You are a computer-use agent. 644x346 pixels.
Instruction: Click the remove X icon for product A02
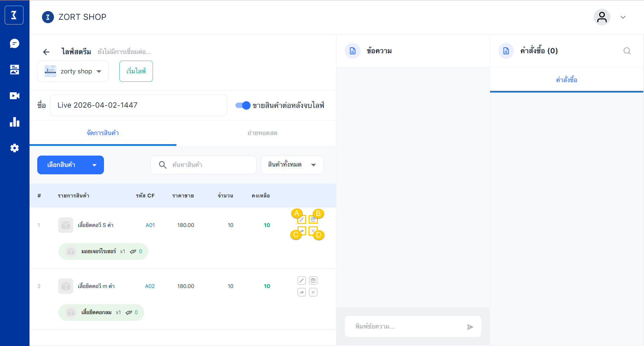tap(313, 292)
